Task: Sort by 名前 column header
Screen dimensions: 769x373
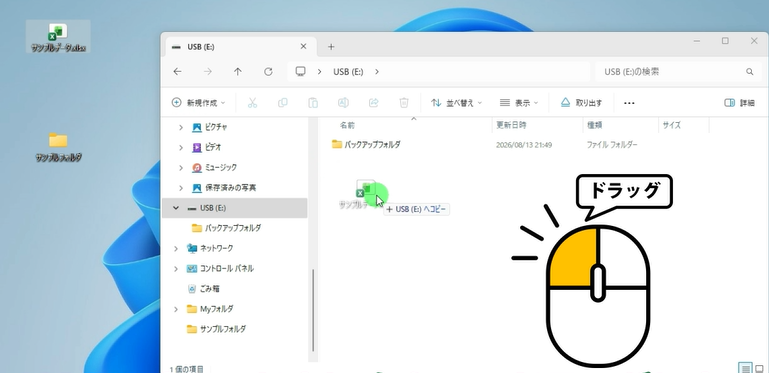Action: point(347,125)
